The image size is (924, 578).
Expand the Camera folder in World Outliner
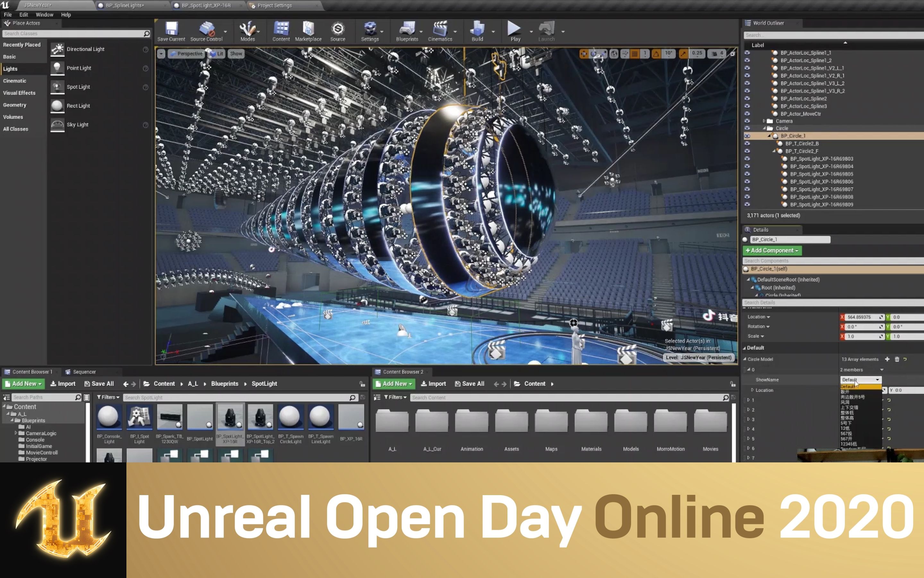764,121
